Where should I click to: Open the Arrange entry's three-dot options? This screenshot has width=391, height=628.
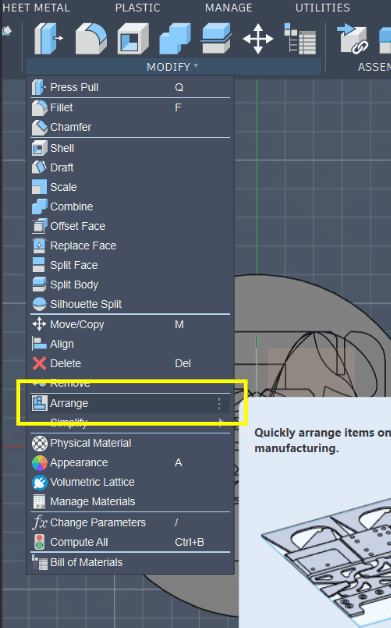pos(219,404)
